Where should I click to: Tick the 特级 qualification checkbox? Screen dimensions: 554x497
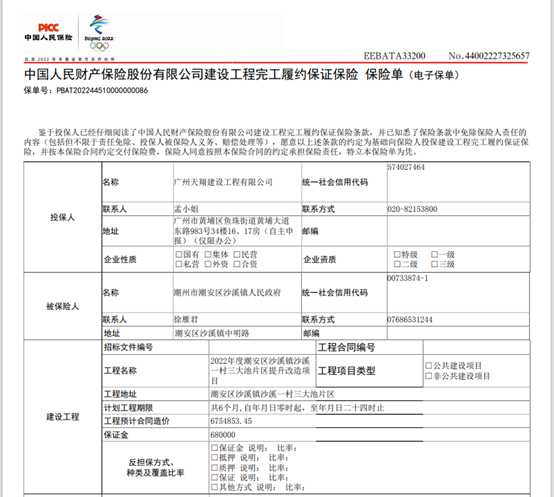tap(397, 254)
